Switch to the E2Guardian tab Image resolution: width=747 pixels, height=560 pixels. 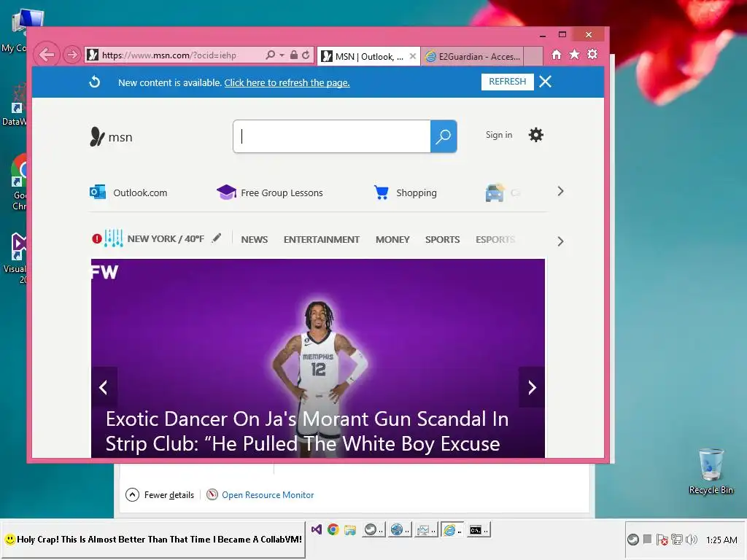(x=472, y=57)
